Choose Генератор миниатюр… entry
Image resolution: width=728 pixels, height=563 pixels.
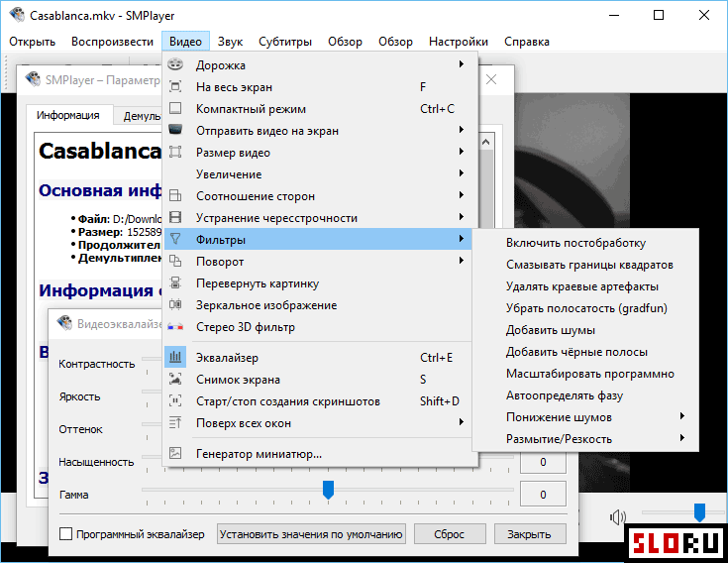(x=318, y=454)
